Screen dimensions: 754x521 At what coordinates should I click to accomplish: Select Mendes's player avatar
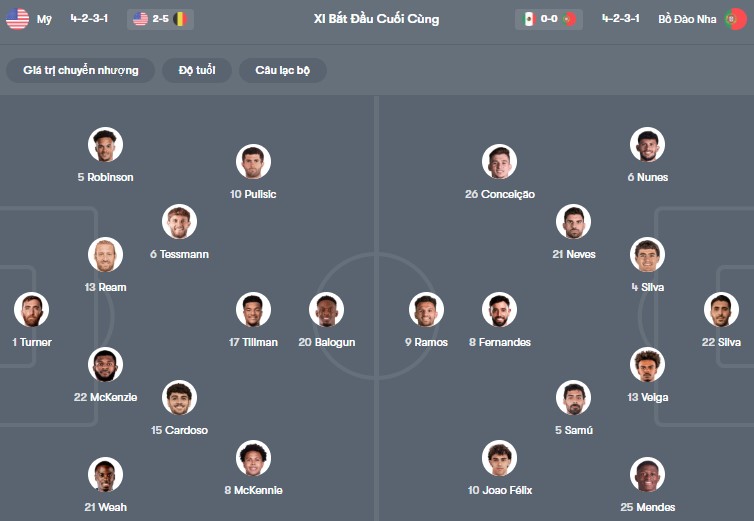[647, 475]
